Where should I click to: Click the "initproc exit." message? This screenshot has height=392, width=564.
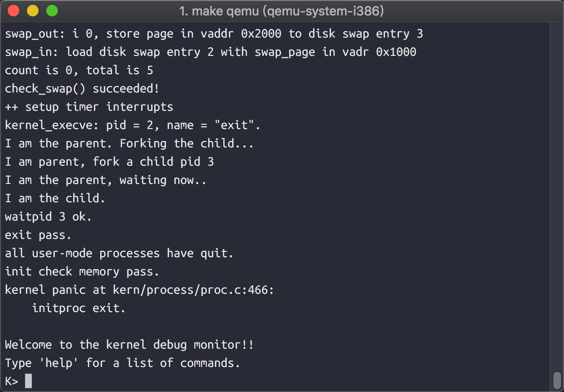click(79, 308)
